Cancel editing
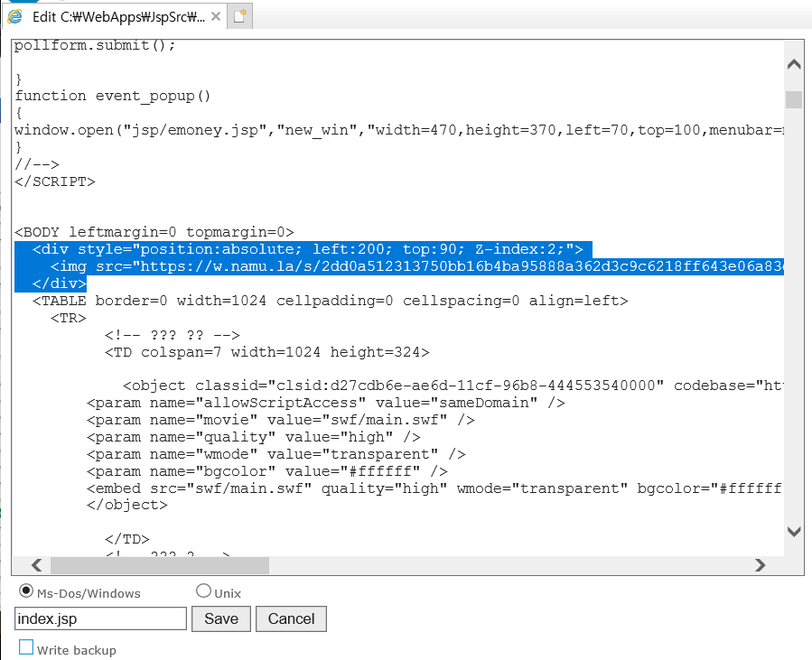 point(291,618)
